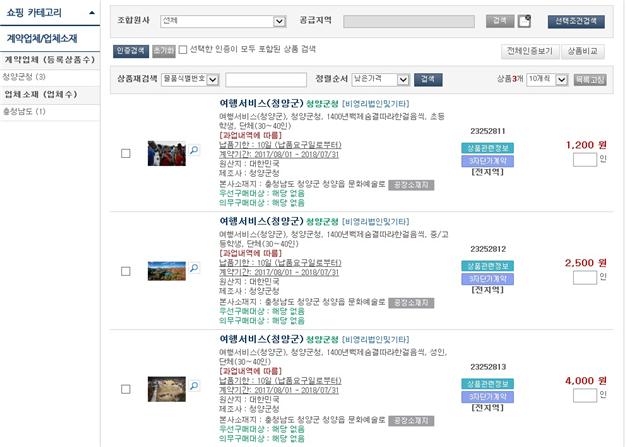Click magnifier icon beside product 23252813 image

(194, 386)
